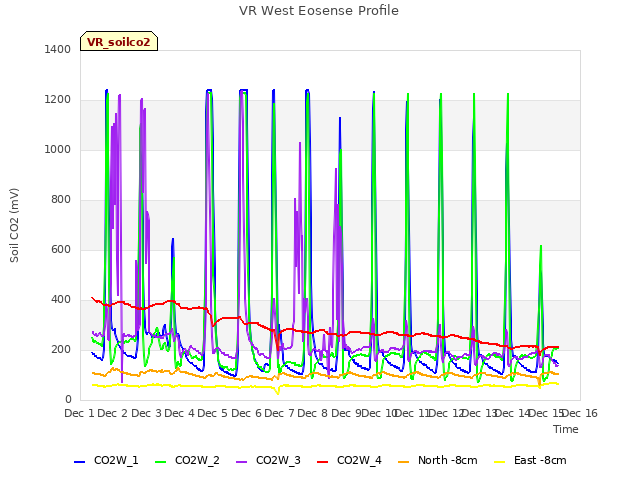Select the CO2W_3 legend entry

(x=268, y=460)
